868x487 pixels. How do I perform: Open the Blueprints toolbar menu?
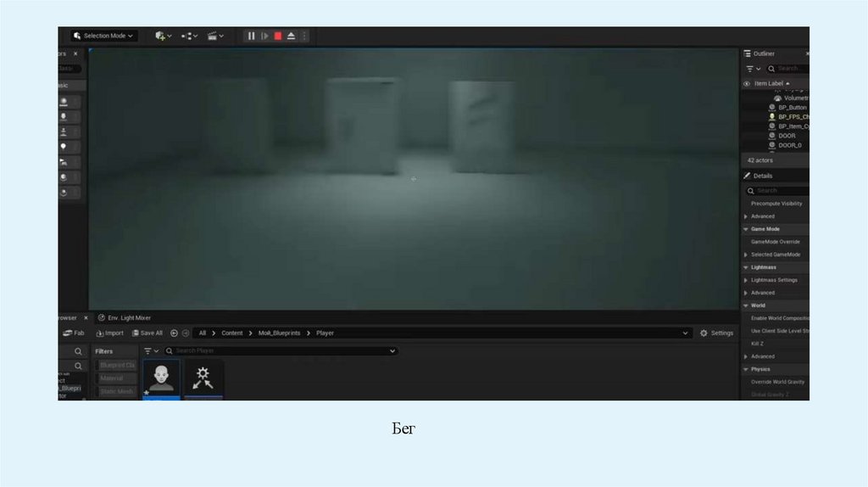click(189, 36)
